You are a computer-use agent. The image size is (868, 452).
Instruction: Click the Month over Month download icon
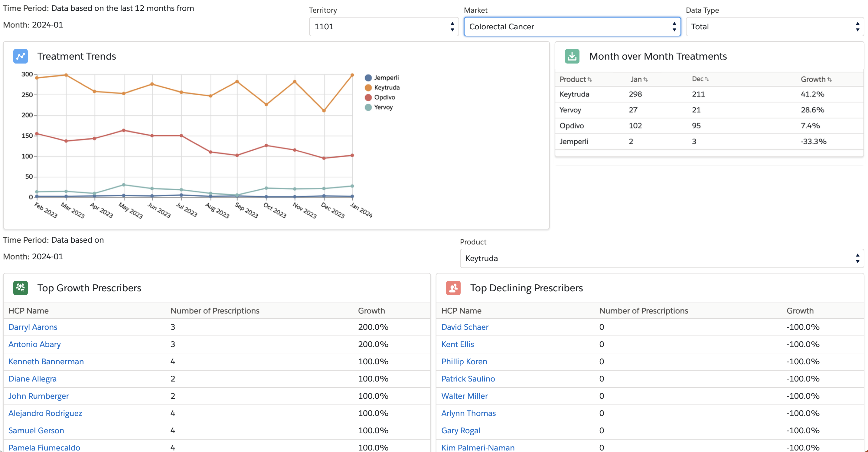click(572, 56)
